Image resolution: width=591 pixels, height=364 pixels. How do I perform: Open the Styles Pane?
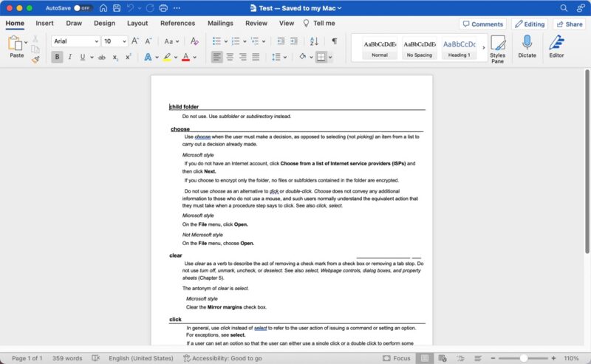point(497,49)
